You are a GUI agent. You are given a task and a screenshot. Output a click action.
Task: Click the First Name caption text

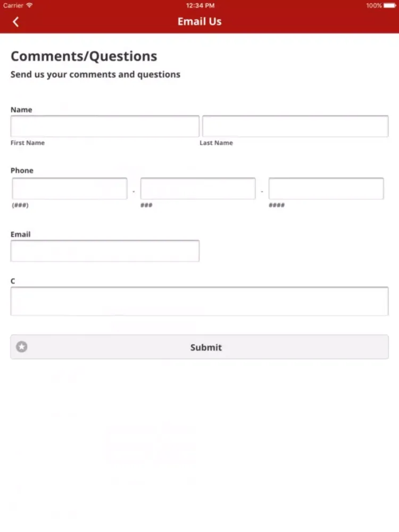[28, 143]
